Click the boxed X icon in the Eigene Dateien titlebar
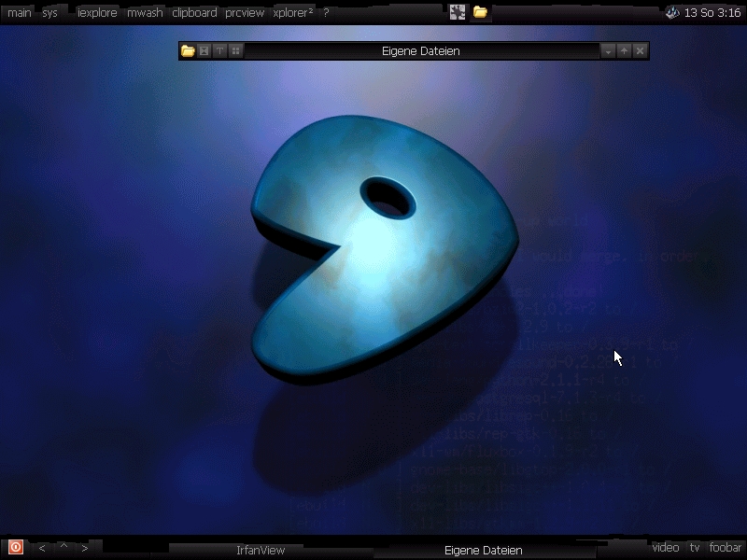Screen dimensions: 747x560 coord(204,51)
